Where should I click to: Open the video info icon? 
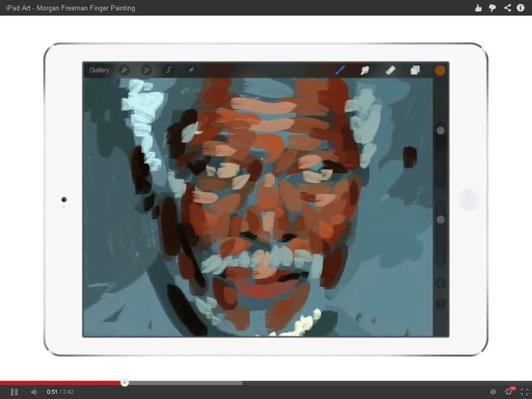coord(521,7)
